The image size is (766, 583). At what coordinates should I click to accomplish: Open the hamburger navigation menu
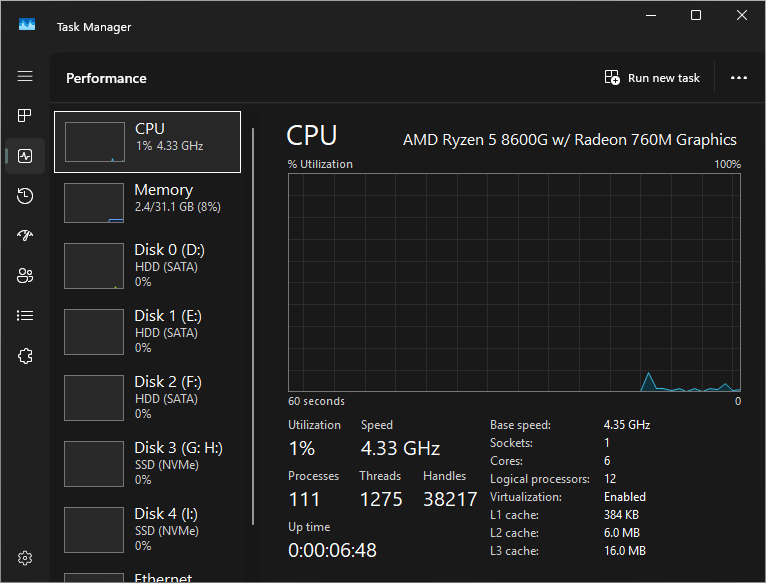[25, 76]
